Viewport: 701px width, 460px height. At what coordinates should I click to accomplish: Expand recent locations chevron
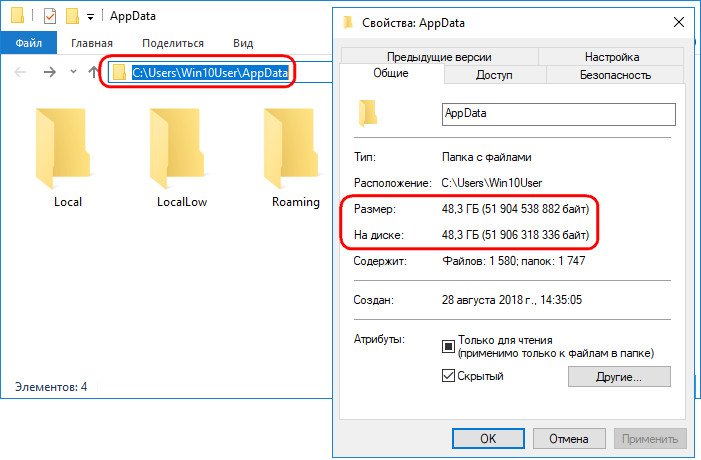point(73,72)
